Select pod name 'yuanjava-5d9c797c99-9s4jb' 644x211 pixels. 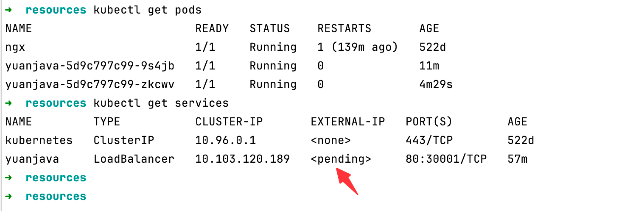[x=90, y=66]
